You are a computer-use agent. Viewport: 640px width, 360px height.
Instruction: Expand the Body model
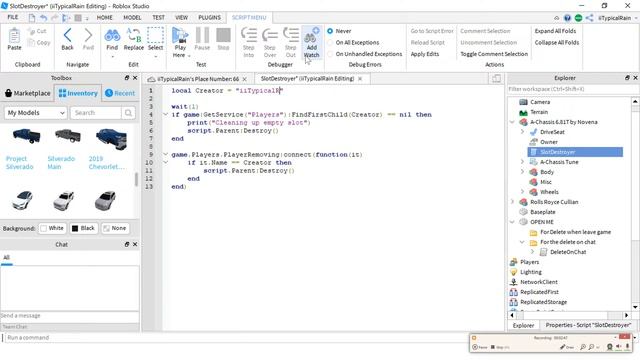[x=522, y=172]
